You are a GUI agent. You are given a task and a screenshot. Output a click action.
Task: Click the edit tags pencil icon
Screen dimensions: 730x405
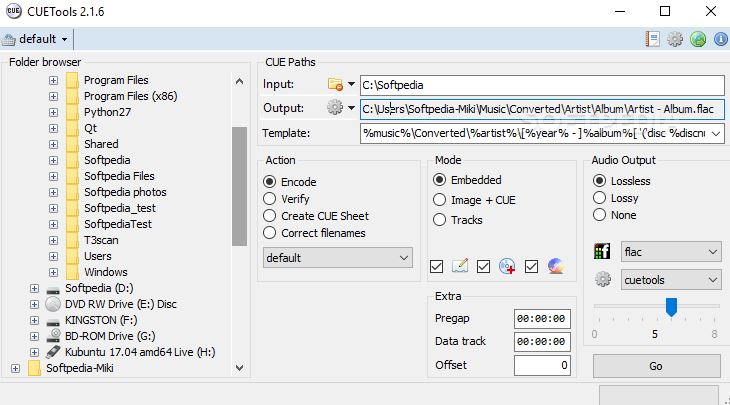coord(460,266)
